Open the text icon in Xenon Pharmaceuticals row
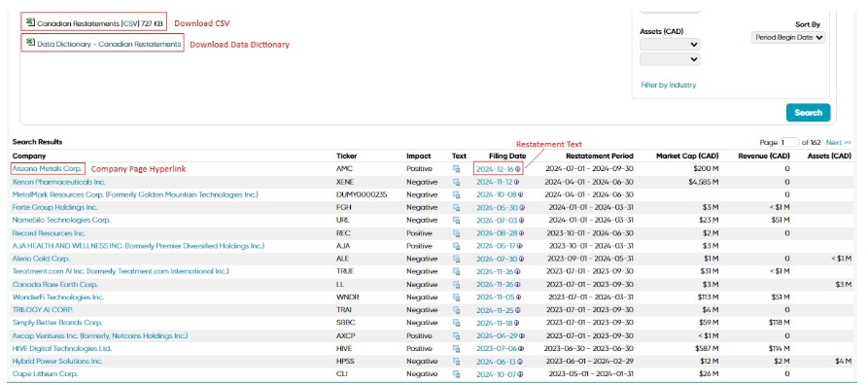Screen dimensions: 868x385 pyautogui.click(x=456, y=182)
